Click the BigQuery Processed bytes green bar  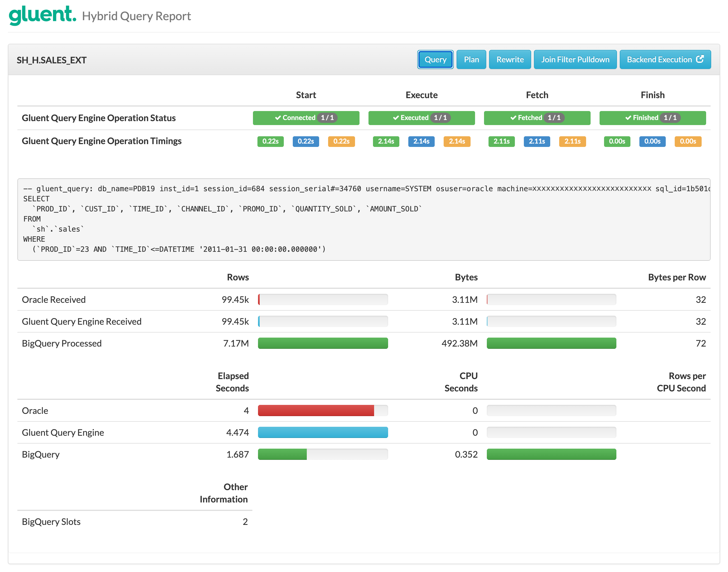551,343
